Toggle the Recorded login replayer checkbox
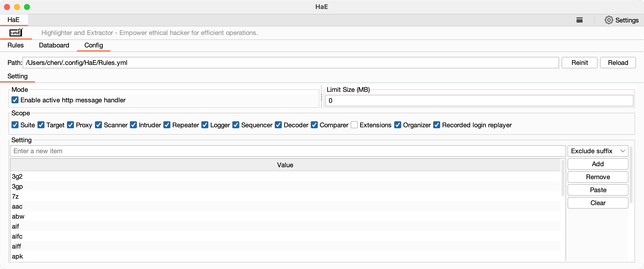644x269 pixels. point(436,125)
